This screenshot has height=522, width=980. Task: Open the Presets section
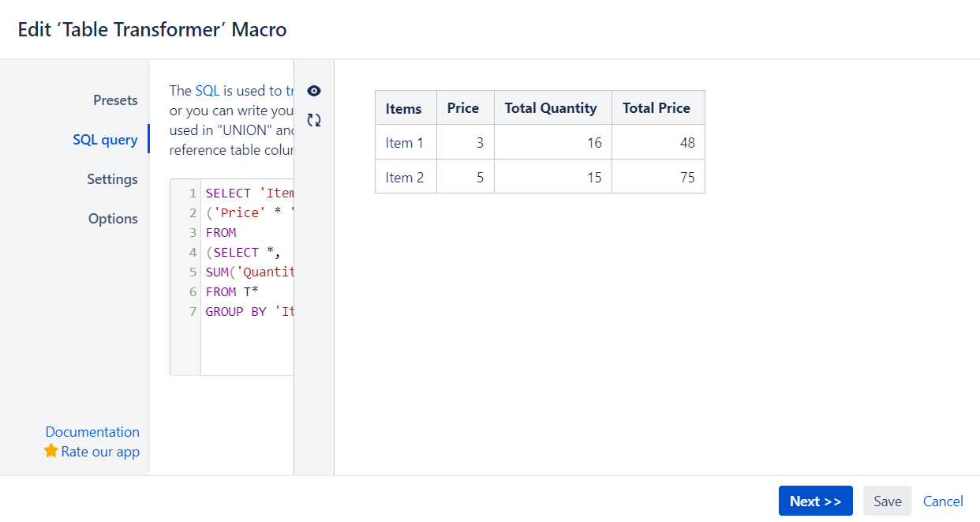[x=115, y=100]
